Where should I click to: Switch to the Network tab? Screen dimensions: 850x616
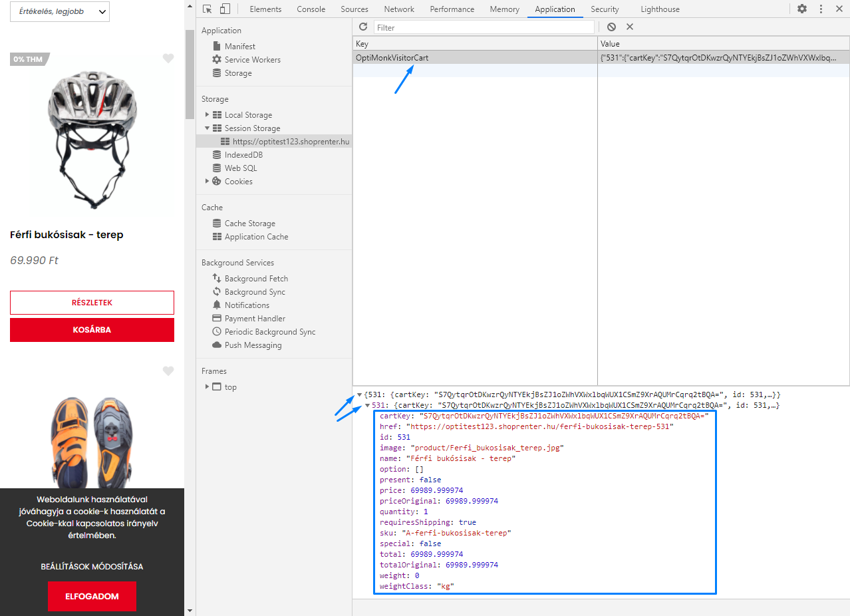399,9
